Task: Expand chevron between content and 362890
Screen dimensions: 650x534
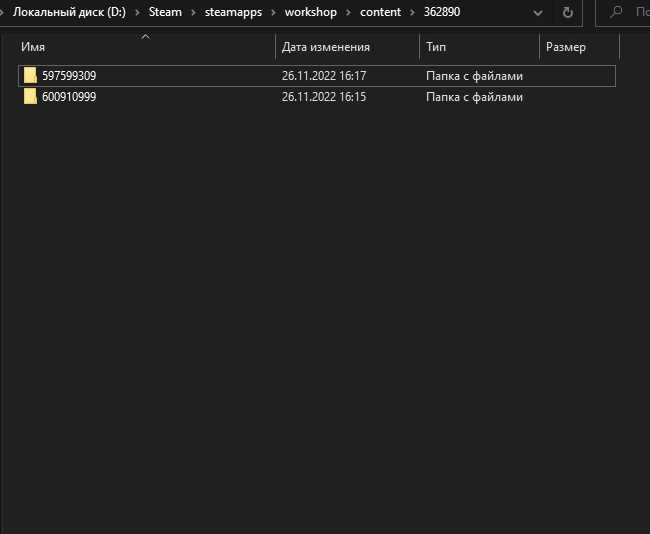Action: point(412,12)
